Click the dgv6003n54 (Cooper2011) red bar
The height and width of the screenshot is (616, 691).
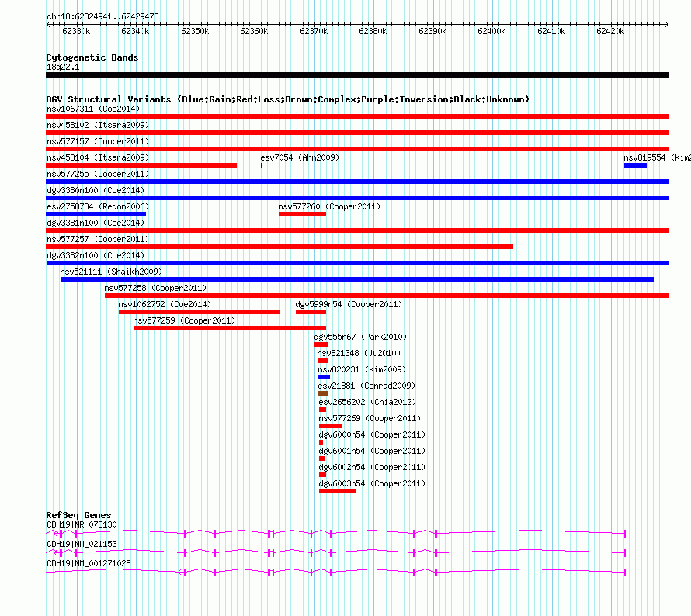(x=338, y=491)
